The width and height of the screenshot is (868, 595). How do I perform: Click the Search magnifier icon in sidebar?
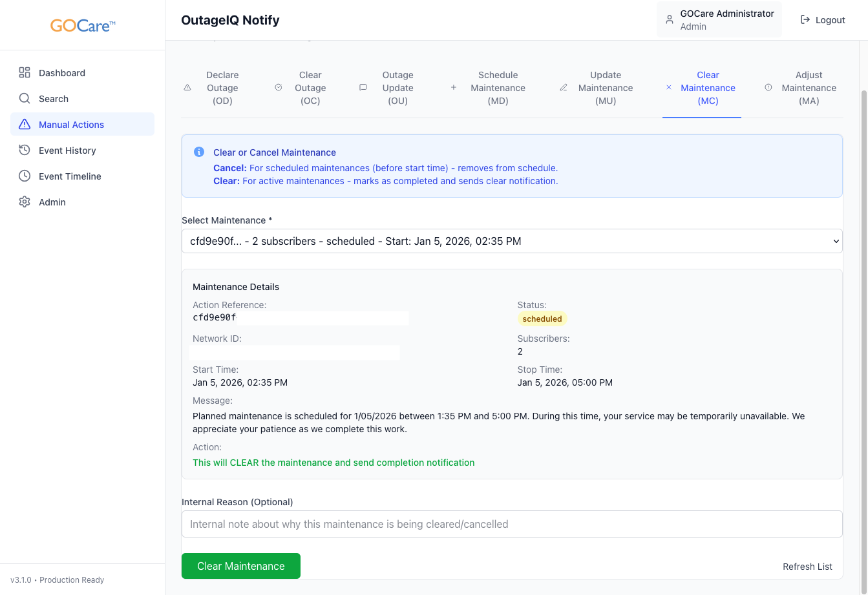click(25, 99)
